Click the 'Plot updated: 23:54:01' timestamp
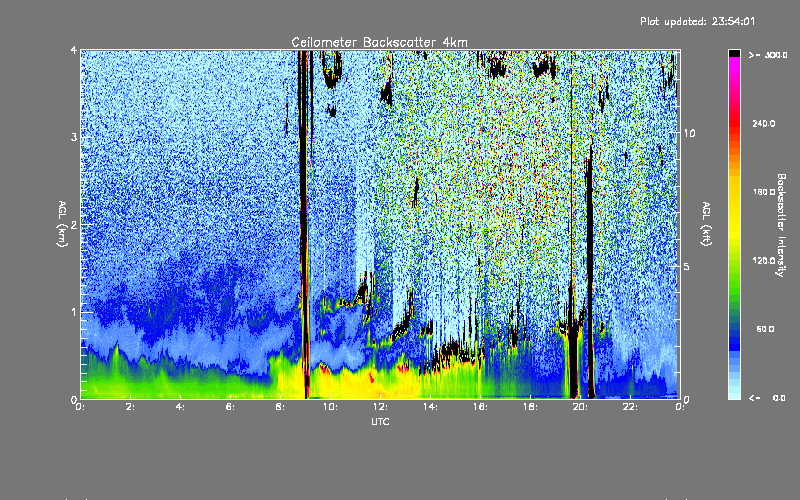800x500 pixels. (x=697, y=21)
